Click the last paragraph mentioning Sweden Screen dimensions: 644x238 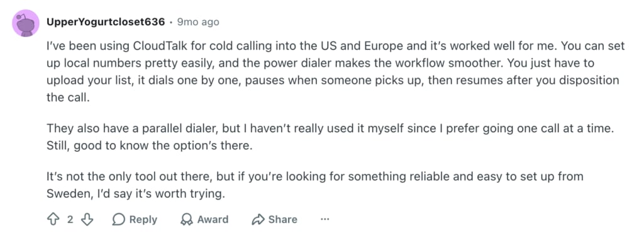[314, 185]
